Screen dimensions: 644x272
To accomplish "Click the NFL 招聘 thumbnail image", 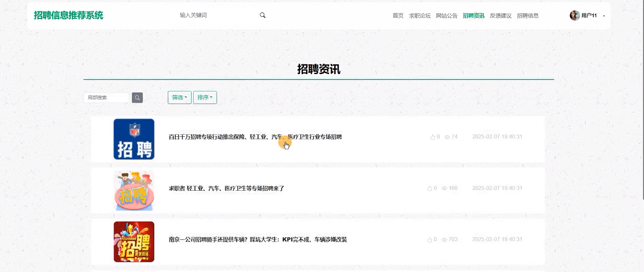I will pos(134,139).
